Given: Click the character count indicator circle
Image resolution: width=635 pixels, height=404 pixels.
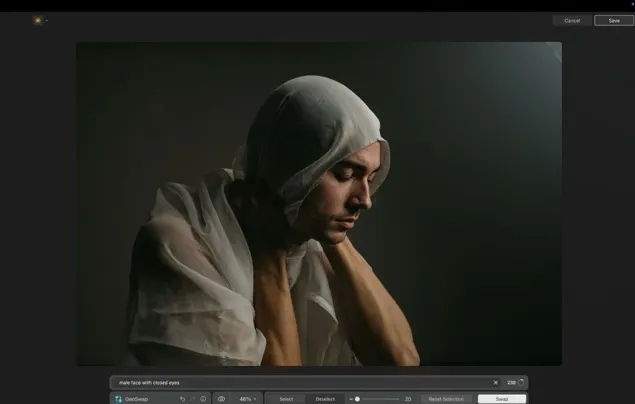Looking at the screenshot, I should (x=521, y=382).
